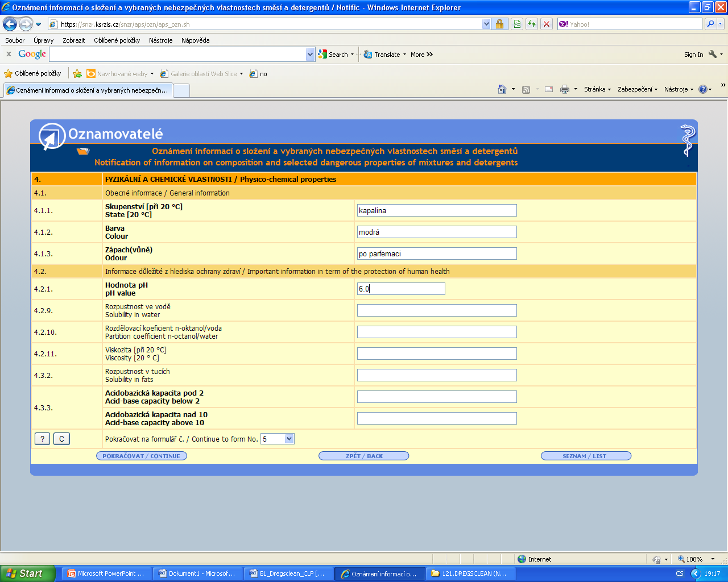Open the Úpravy menu
Viewport: 728px width, 582px height.
click(x=43, y=40)
